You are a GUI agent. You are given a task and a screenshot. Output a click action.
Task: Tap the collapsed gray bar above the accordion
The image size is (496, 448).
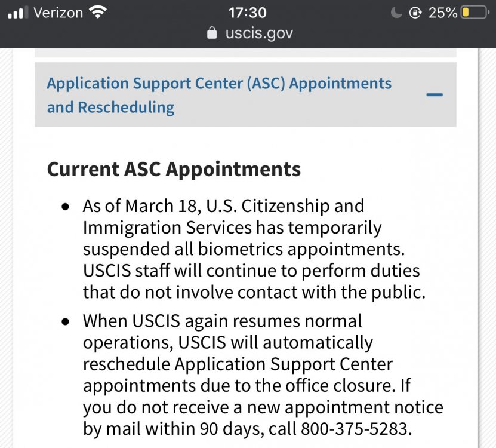click(245, 53)
